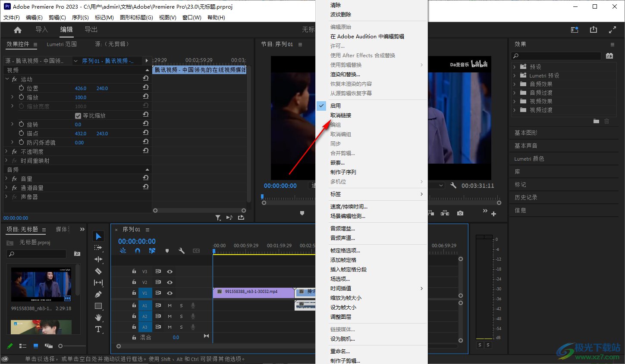Open the source clip dropdown arrow

[75, 61]
